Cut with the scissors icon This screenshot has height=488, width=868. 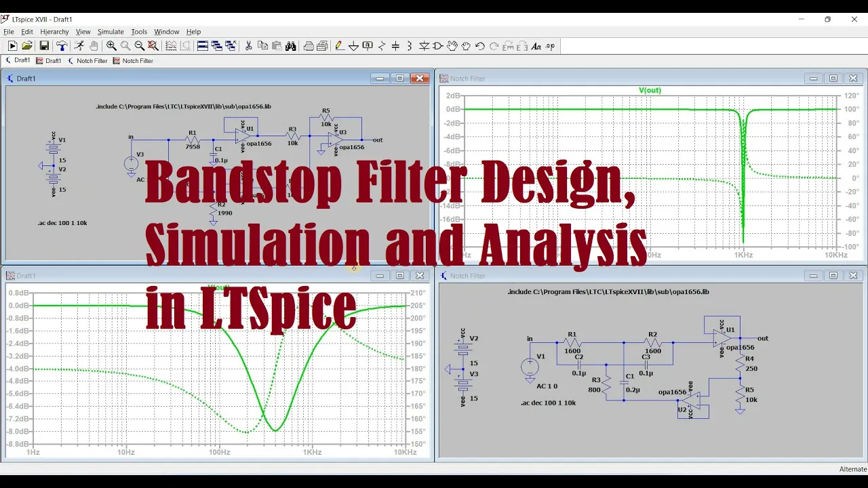(x=249, y=46)
